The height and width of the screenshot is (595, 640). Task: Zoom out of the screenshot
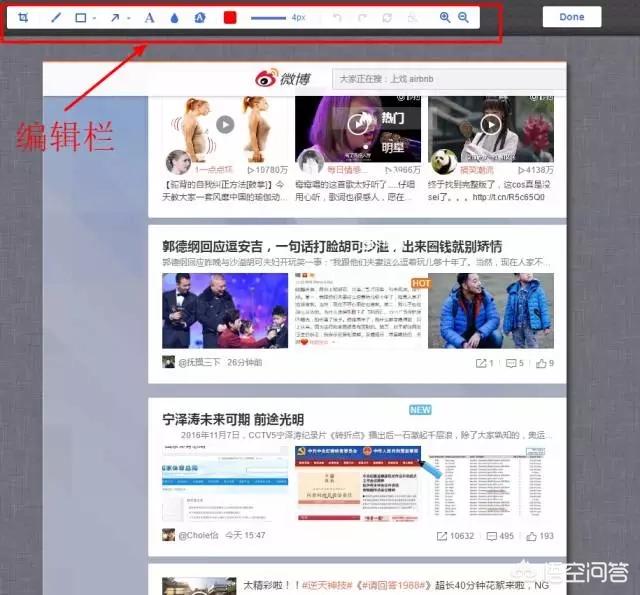[x=463, y=17]
